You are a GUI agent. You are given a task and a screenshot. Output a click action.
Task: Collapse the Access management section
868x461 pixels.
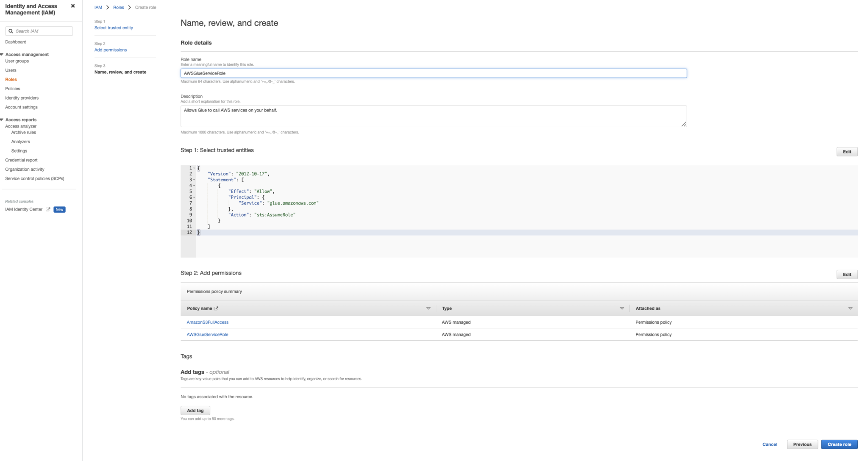2,54
